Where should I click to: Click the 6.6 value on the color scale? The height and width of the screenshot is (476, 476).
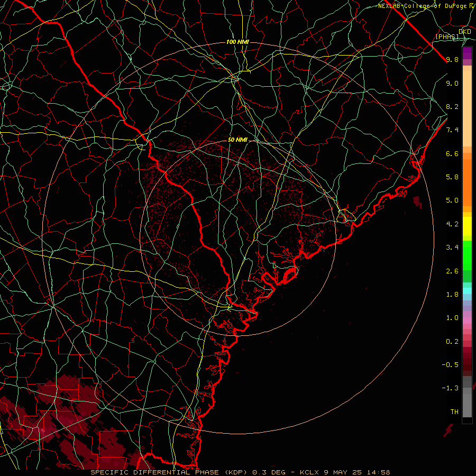(452, 153)
